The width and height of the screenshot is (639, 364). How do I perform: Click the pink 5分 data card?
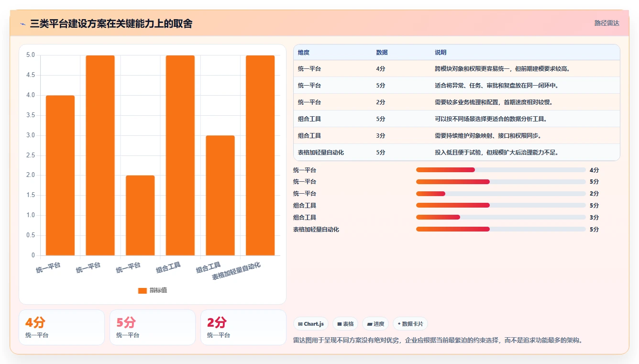point(153,328)
